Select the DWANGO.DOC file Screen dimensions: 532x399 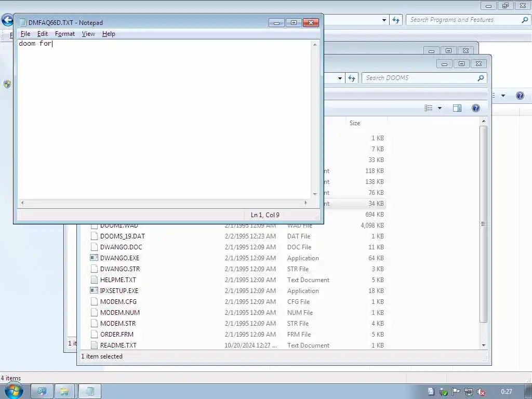(x=121, y=247)
